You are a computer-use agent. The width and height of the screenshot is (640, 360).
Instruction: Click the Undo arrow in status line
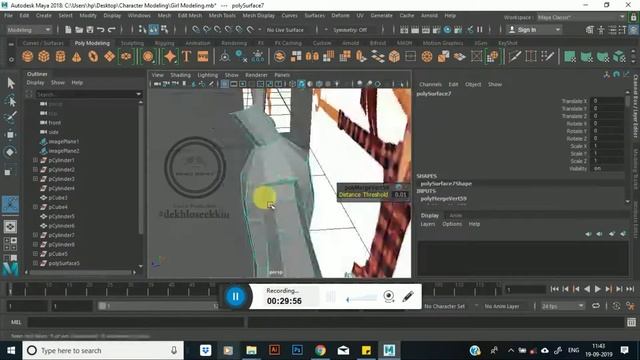pyautogui.click(x=100, y=30)
